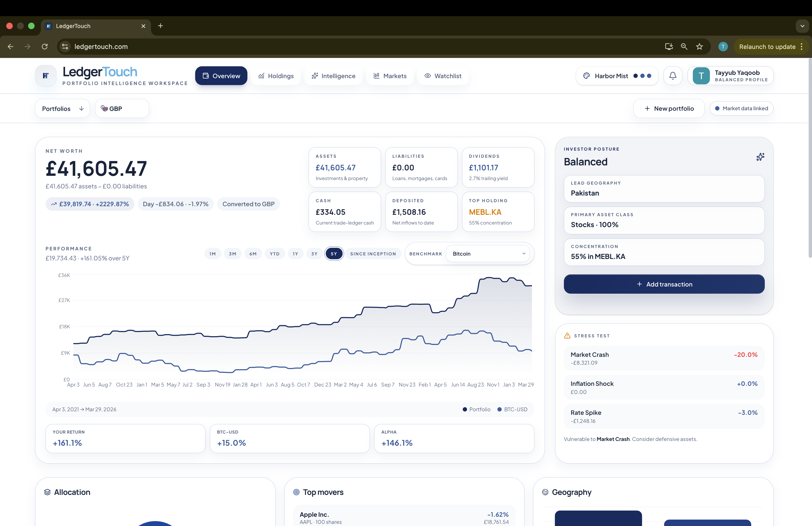812x526 pixels.
Task: Click the Add transaction button
Action: [663, 284]
